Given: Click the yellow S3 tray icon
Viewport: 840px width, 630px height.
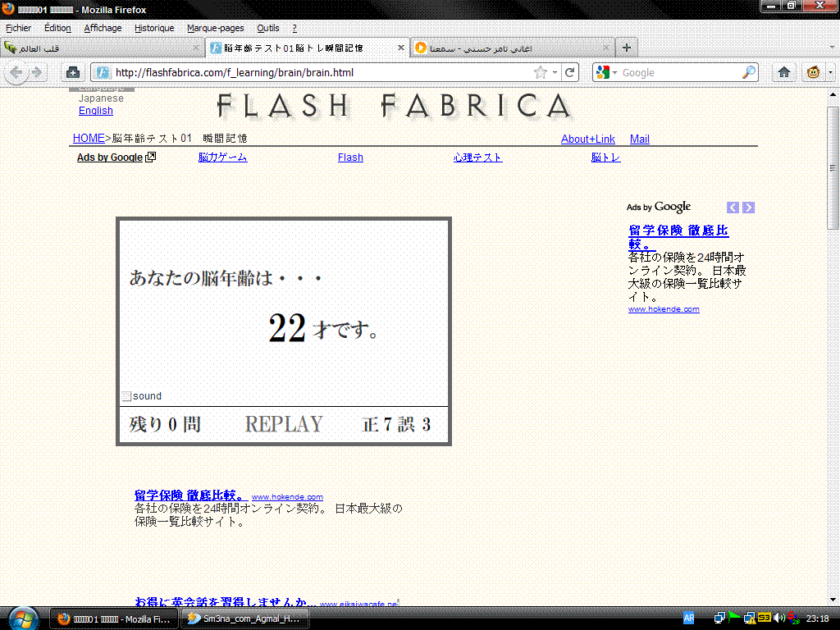Looking at the screenshot, I should 765,618.
